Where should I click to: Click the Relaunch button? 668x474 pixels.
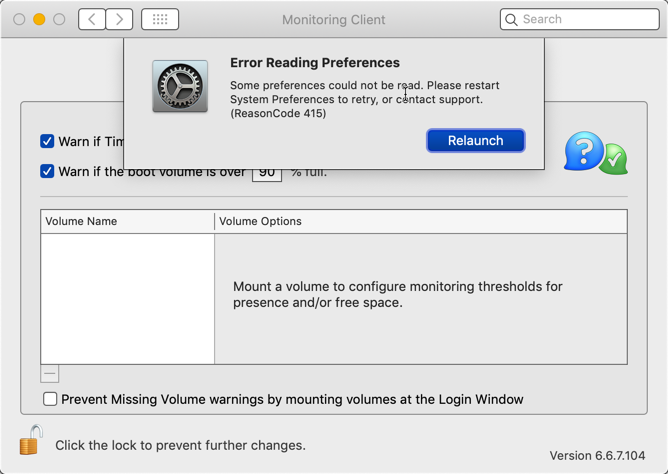475,141
